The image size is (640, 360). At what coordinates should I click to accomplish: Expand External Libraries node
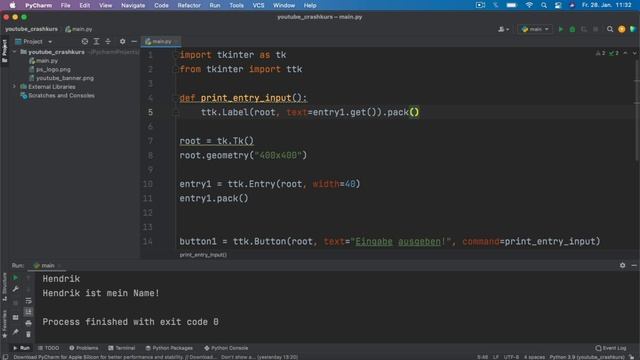tap(15, 87)
